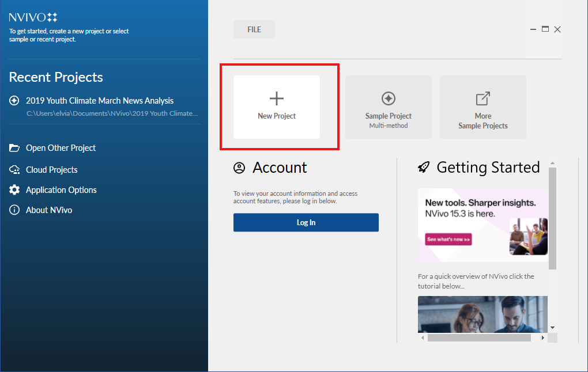Click the 'See what's new' button

pos(448,239)
